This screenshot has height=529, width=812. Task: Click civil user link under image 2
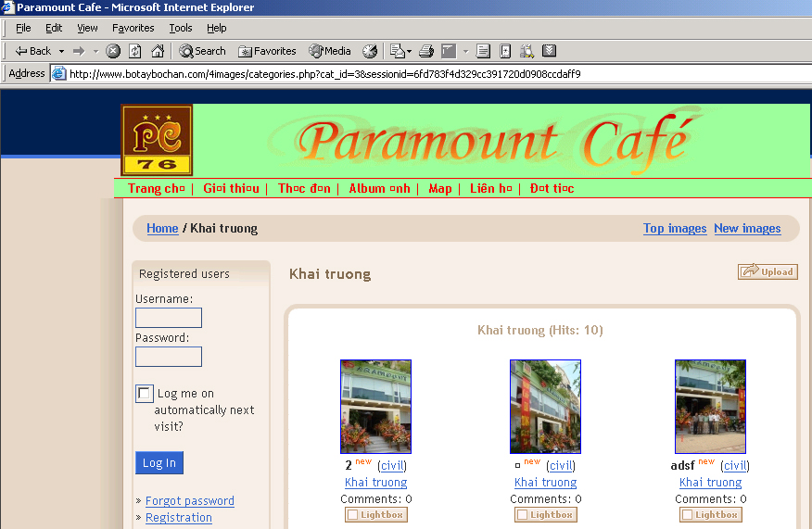point(392,466)
